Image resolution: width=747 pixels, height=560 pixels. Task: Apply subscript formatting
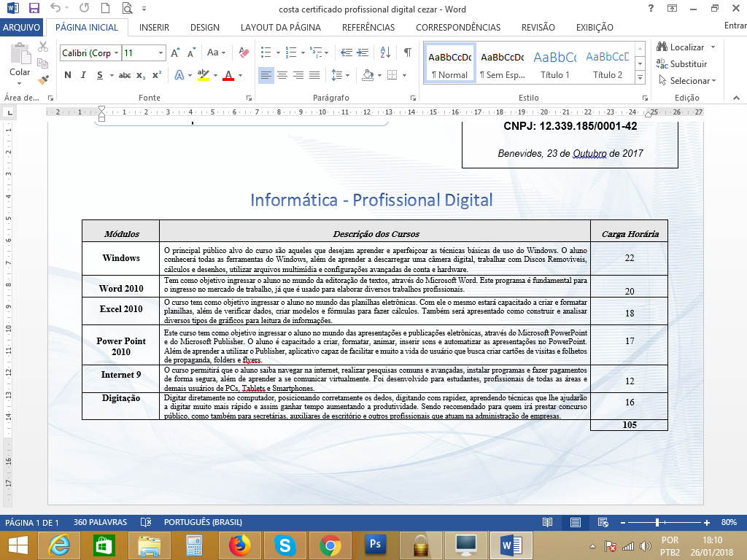point(141,75)
